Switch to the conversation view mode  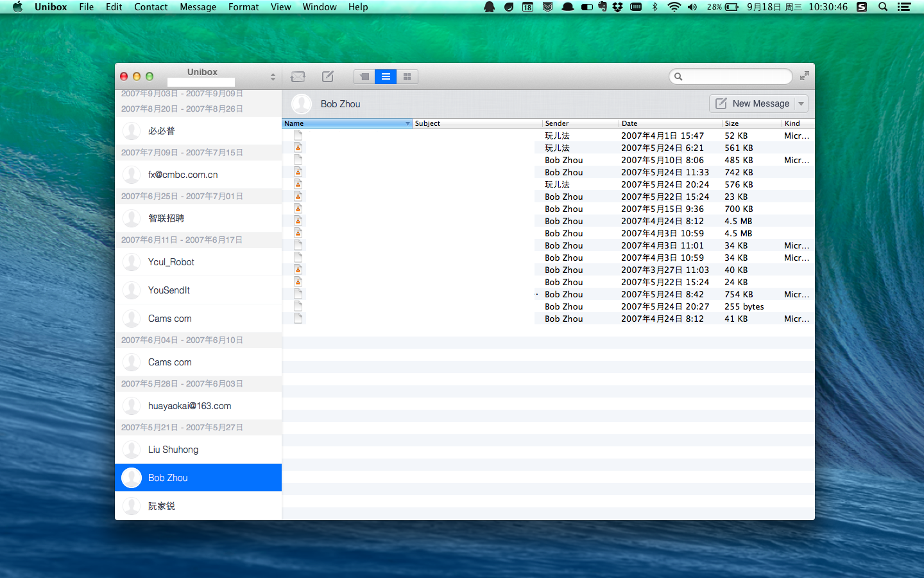tap(364, 77)
